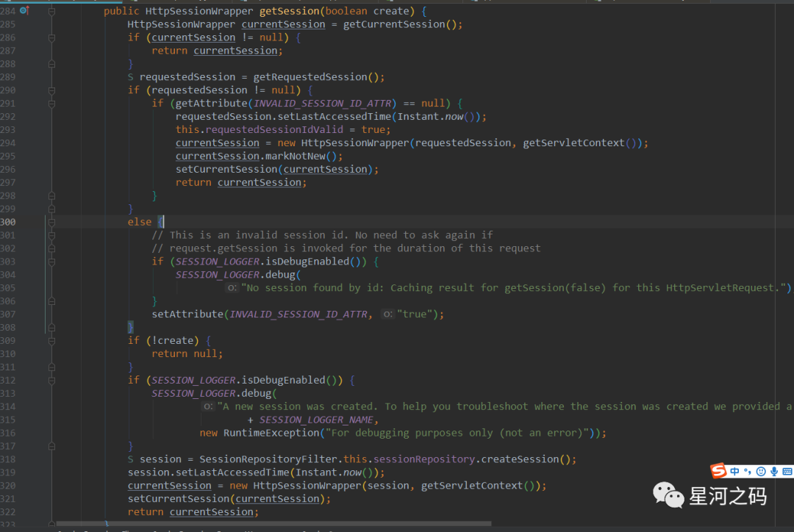Click the getSession method name on line 284

coord(290,11)
